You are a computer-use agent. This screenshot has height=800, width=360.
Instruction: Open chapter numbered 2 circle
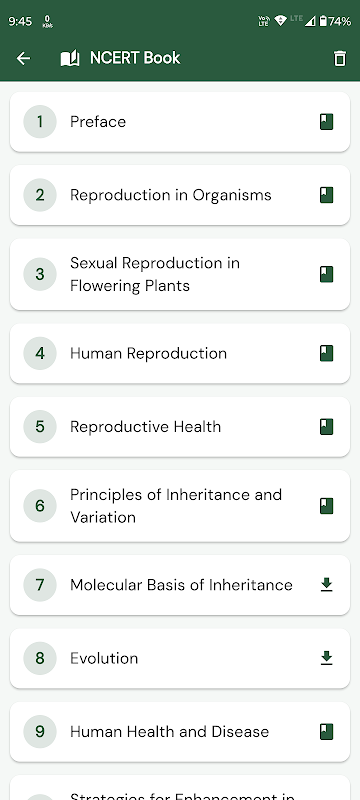pyautogui.click(x=40, y=195)
